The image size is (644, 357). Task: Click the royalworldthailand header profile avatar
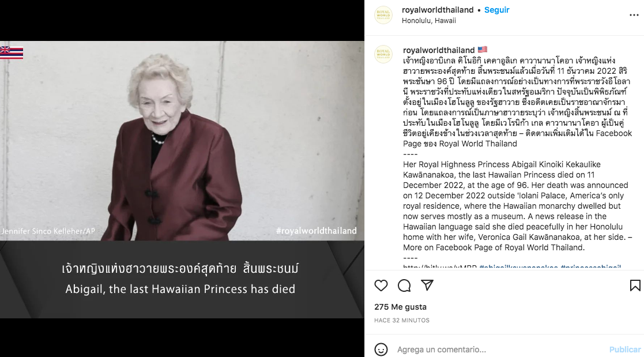pos(383,15)
